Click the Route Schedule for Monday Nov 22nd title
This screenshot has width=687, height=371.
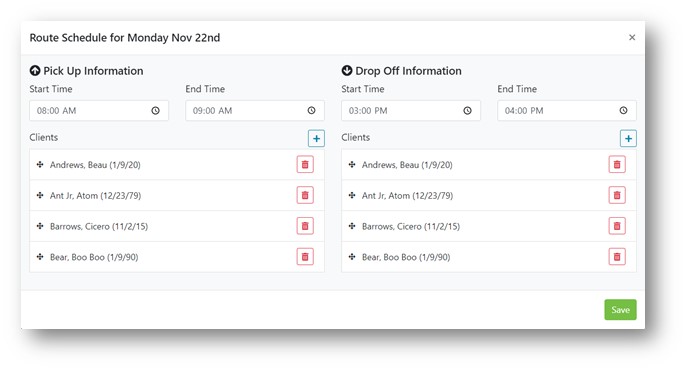[x=125, y=38]
